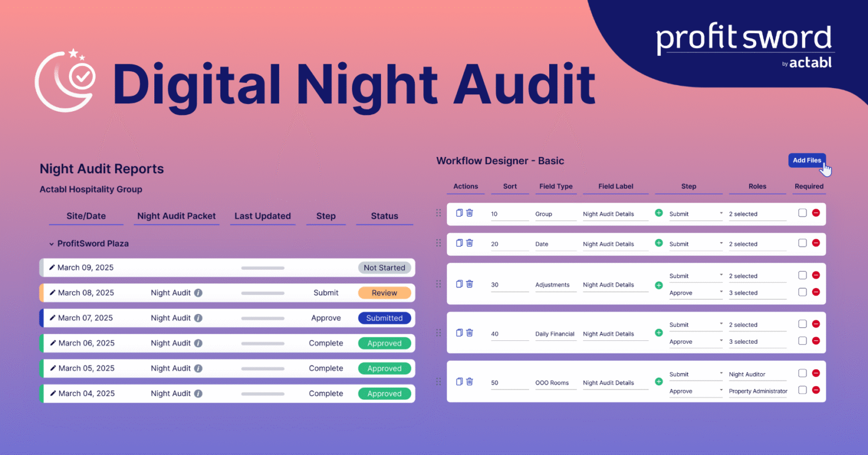Click the red minus icon in the OOO Rooms row
Screen dimensions: 868x455
point(815,373)
